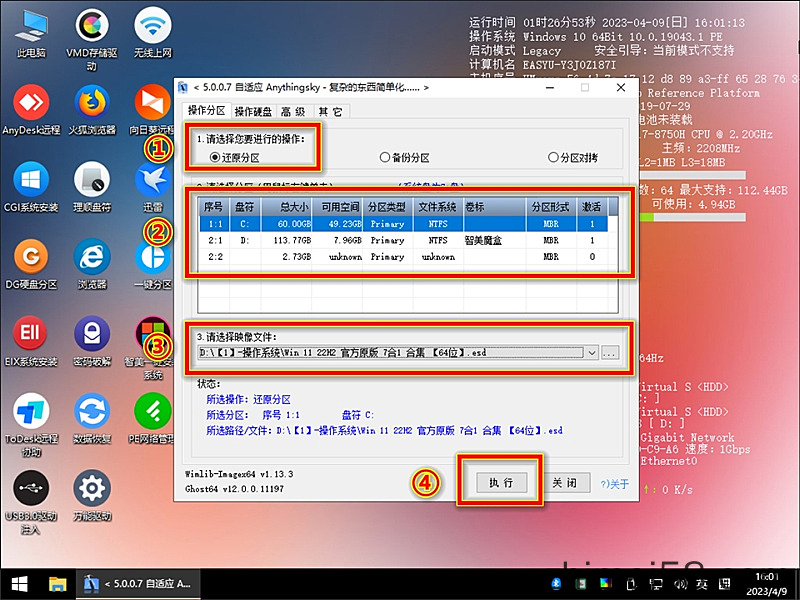The width and height of the screenshot is (800, 600).
Task: Click the 执行 button
Action: point(501,482)
